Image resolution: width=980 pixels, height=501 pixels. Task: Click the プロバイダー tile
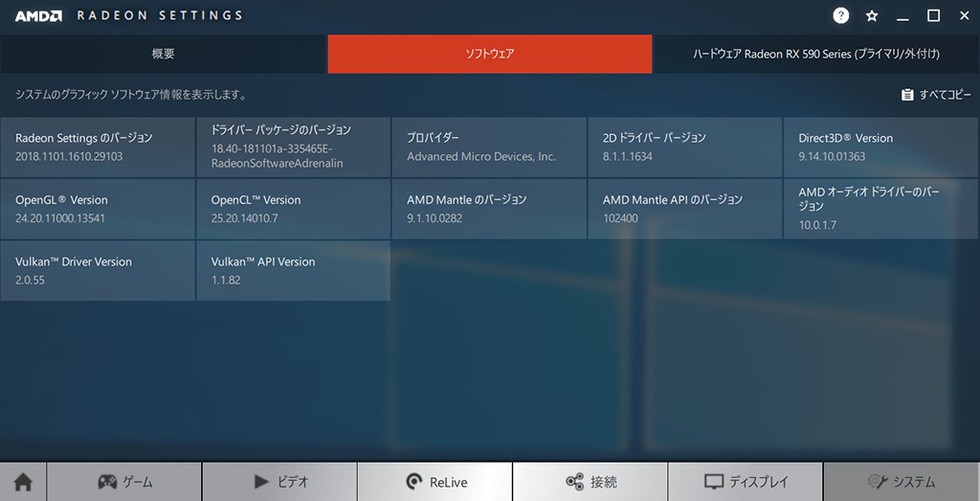[x=489, y=147]
